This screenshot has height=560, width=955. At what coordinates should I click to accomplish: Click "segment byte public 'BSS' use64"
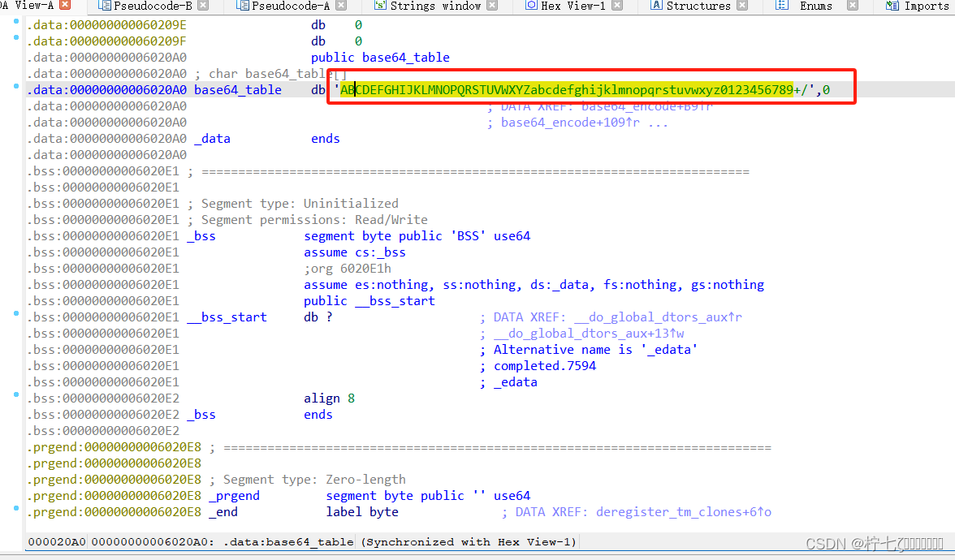[417, 236]
